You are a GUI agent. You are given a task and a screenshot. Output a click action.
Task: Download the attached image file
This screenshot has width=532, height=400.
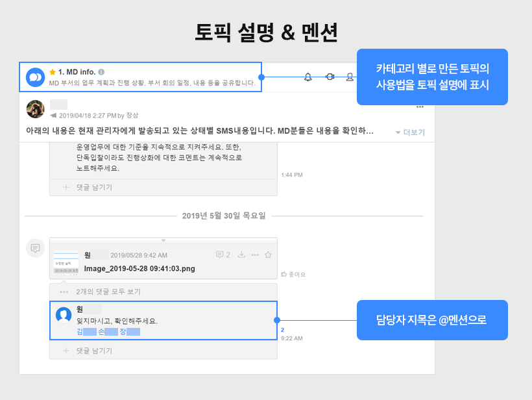click(x=241, y=255)
